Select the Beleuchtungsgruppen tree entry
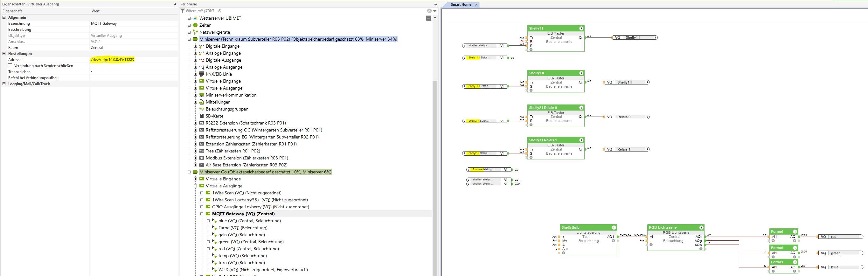 pos(227,109)
